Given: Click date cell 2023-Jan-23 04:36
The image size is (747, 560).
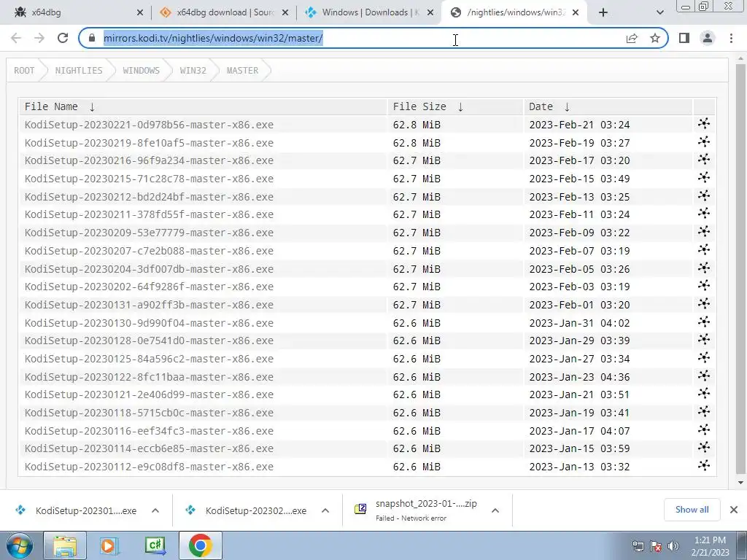Looking at the screenshot, I should point(579,377).
